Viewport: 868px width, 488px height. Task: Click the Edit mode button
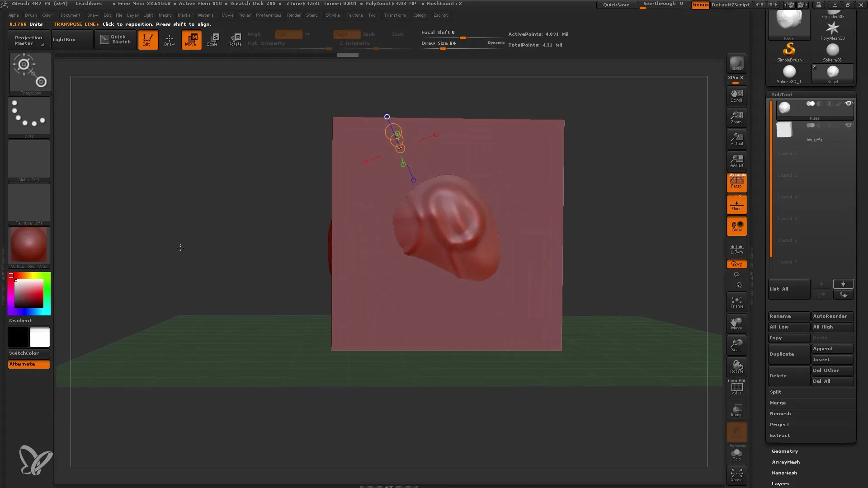click(x=148, y=40)
